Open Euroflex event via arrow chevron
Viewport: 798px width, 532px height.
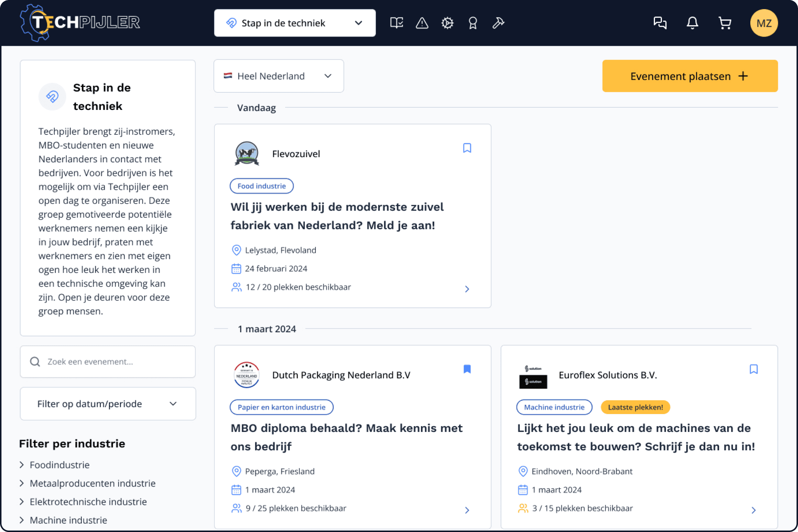tap(754, 510)
